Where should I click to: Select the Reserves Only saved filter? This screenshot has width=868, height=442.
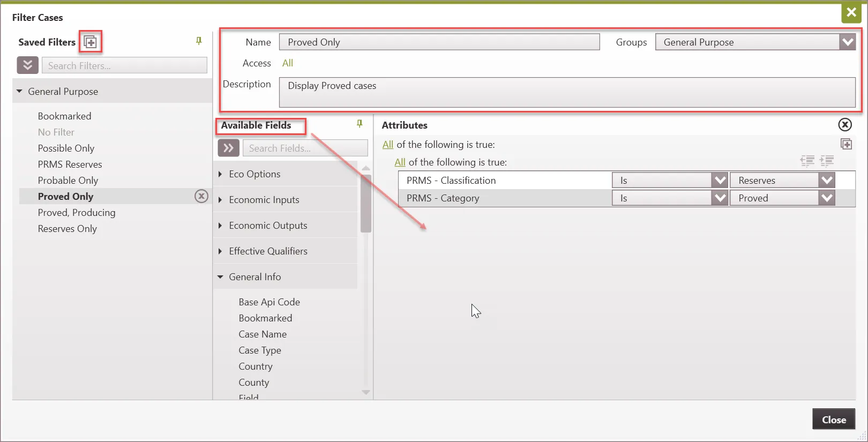pos(68,229)
